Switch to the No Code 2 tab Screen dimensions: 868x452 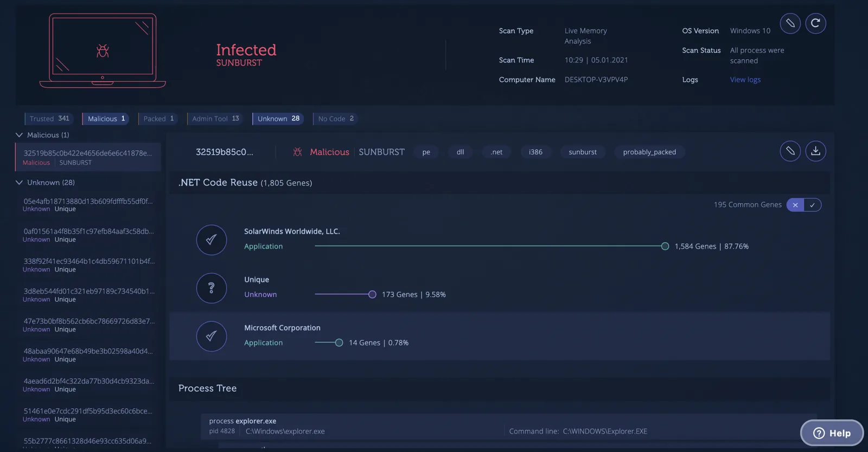pos(336,119)
